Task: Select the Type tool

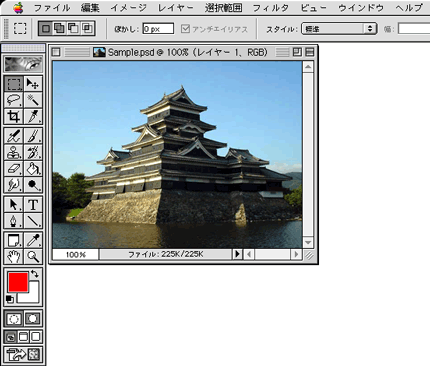Action: pyautogui.click(x=33, y=204)
